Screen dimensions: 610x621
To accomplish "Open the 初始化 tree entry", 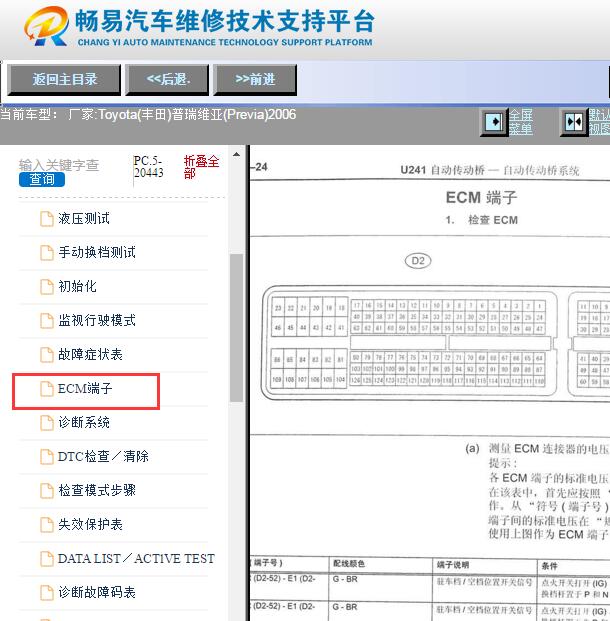I will (77, 287).
